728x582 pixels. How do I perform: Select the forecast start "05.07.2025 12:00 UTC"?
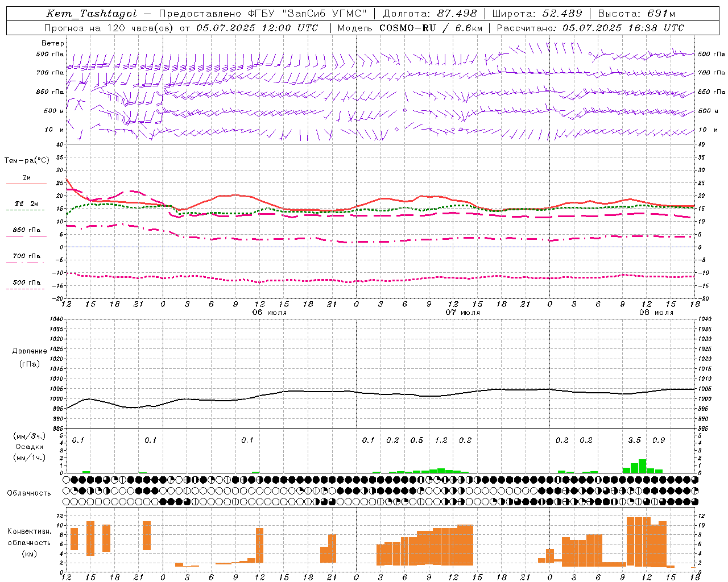pos(257,28)
